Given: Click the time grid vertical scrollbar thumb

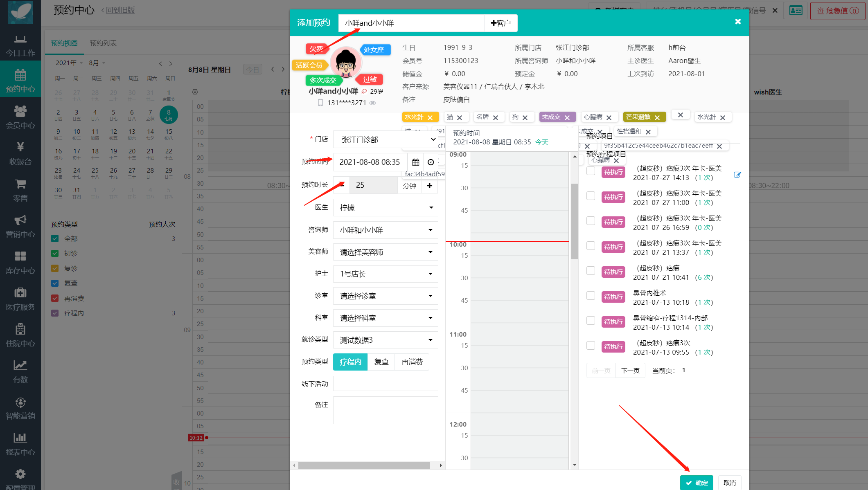Looking at the screenshot, I should click(x=575, y=221).
